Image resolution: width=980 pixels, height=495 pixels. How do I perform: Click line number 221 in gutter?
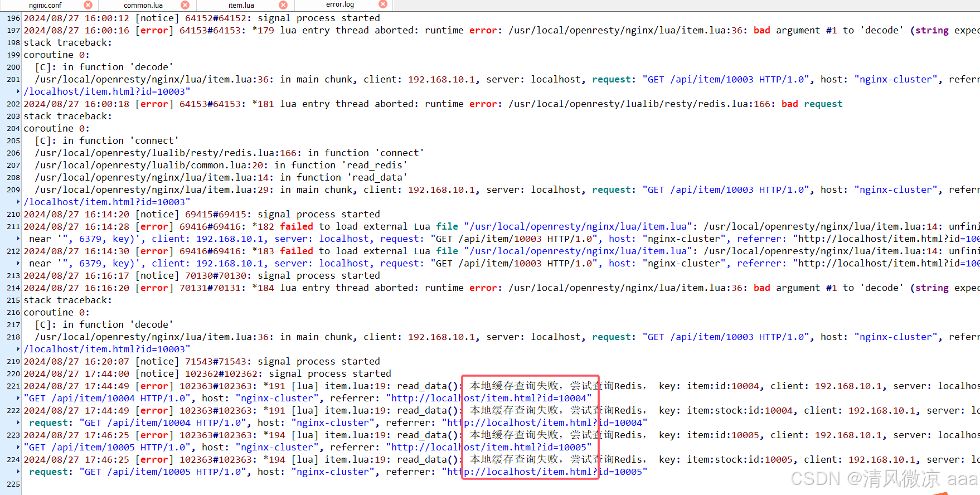coord(13,386)
